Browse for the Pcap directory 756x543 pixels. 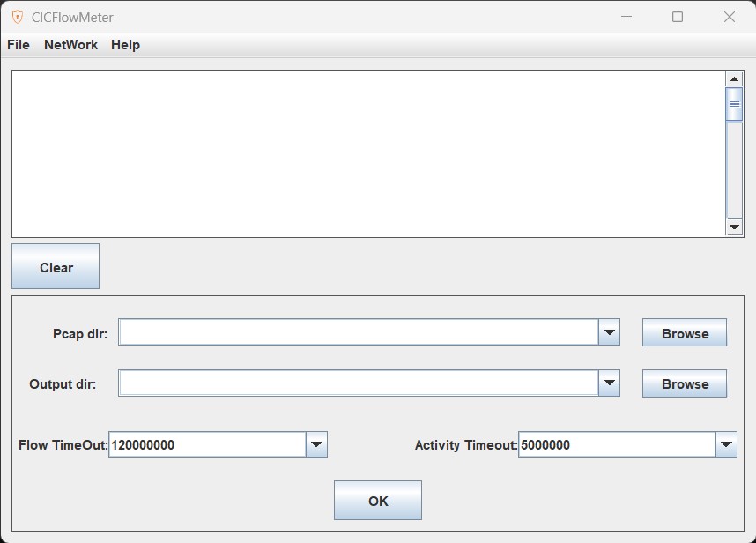pyautogui.click(x=684, y=332)
